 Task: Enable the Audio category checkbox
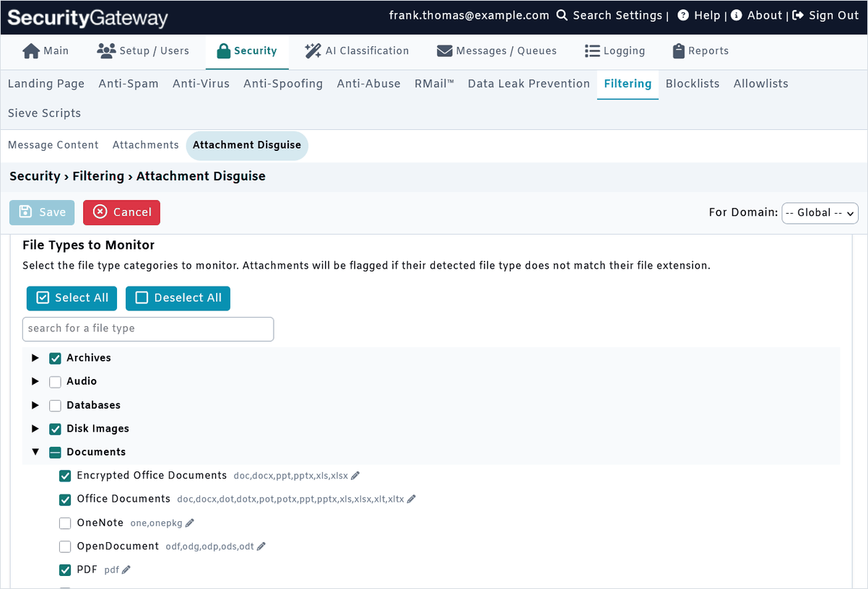point(55,382)
